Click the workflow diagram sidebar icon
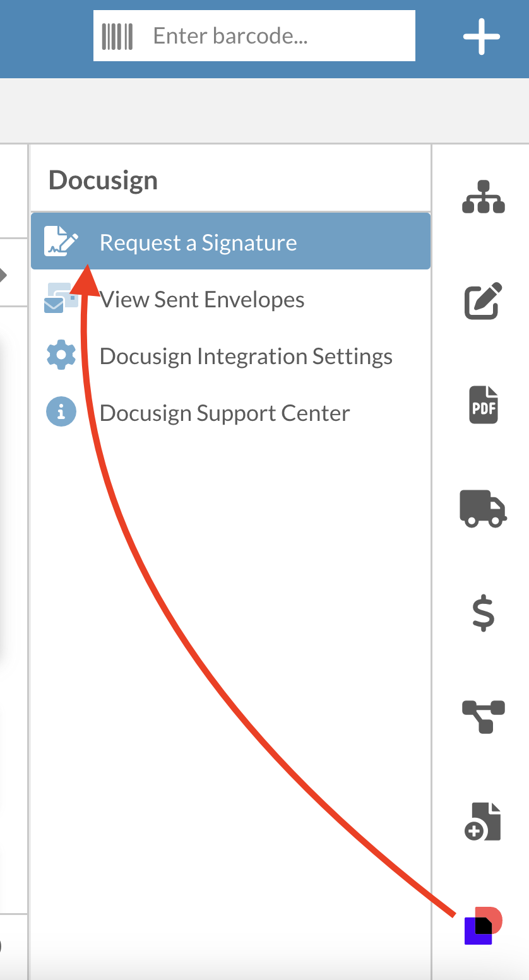The width and height of the screenshot is (529, 980). click(x=484, y=717)
